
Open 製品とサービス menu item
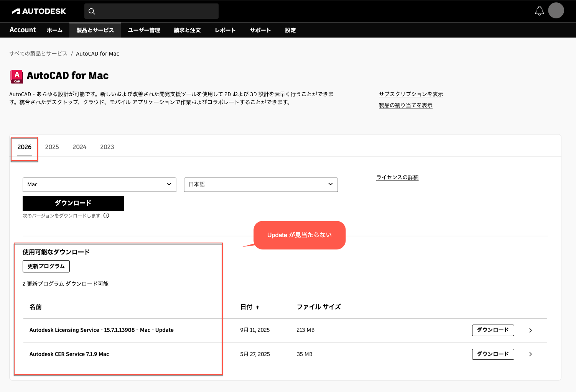point(95,30)
